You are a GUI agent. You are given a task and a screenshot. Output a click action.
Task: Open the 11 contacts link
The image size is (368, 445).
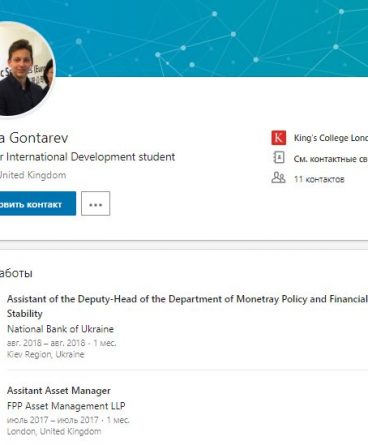click(319, 179)
